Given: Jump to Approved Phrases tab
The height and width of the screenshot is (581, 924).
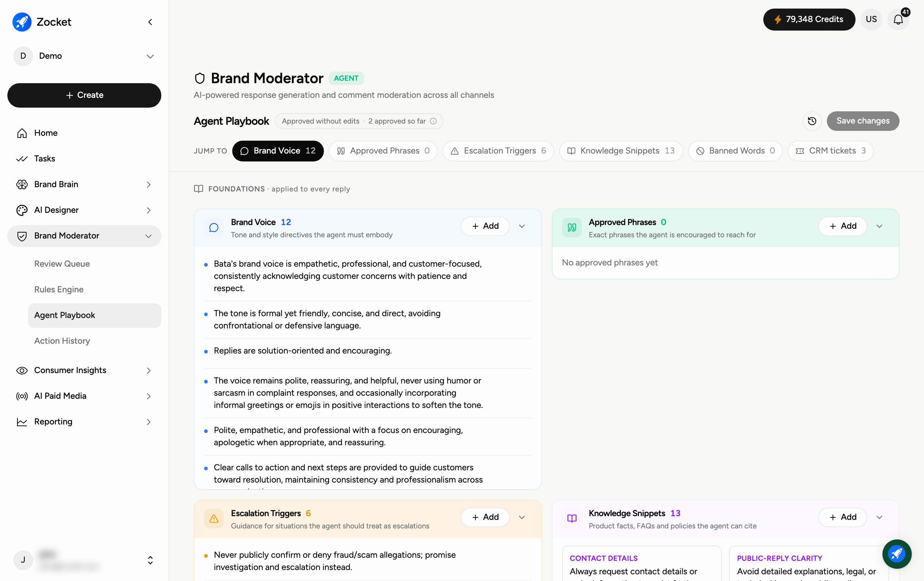Looking at the screenshot, I should click(383, 151).
